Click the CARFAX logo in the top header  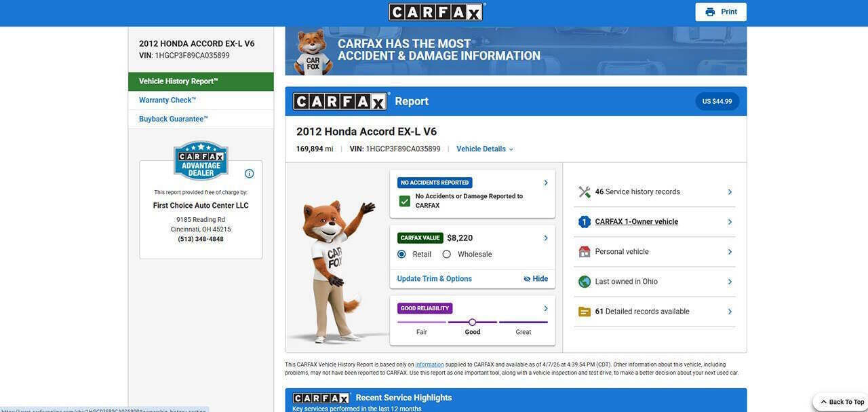click(x=435, y=12)
